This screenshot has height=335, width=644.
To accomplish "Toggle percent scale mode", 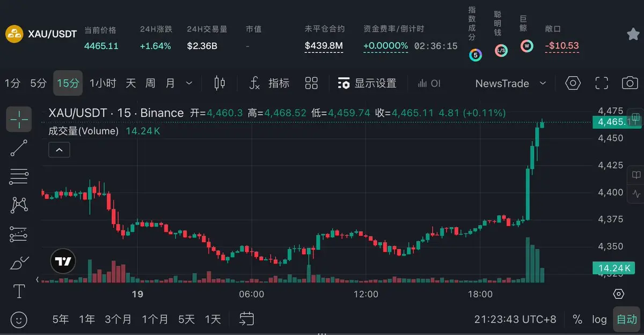I will (x=577, y=319).
